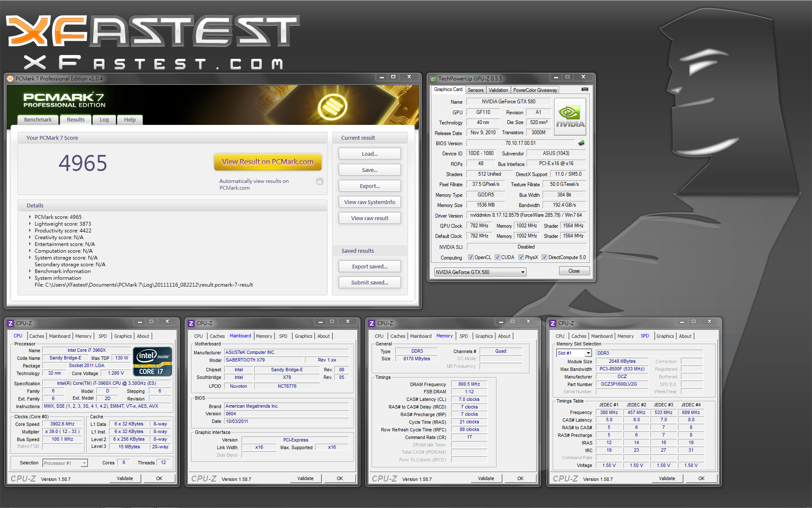Click the Z icon of the SPD CPU-Z window
The height and width of the screenshot is (508, 812).
pyautogui.click(x=552, y=323)
